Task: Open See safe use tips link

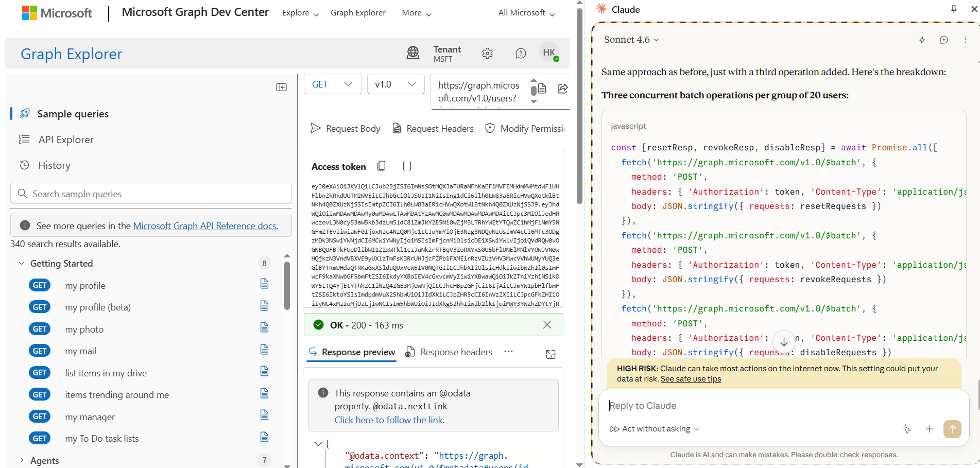Action: click(x=691, y=379)
